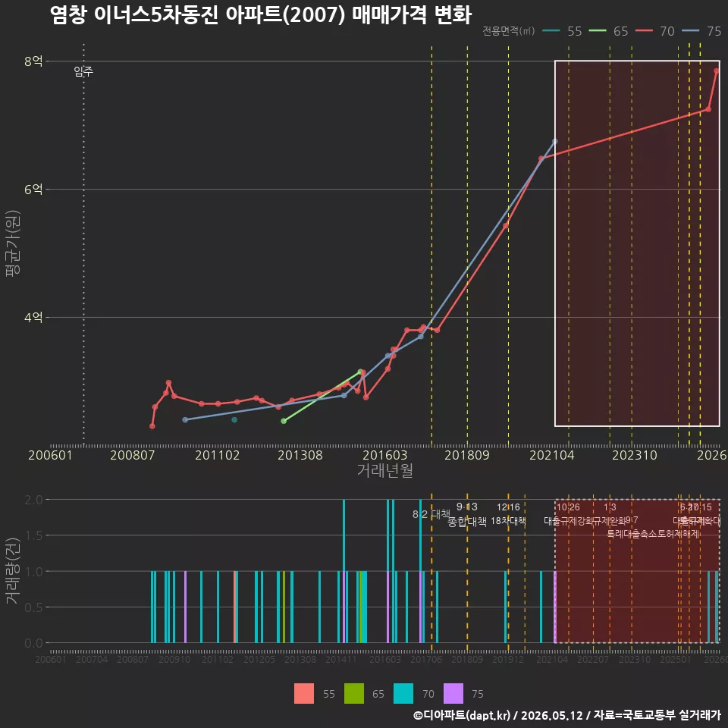Click 201308 tick label on price chart axis

click(300, 455)
